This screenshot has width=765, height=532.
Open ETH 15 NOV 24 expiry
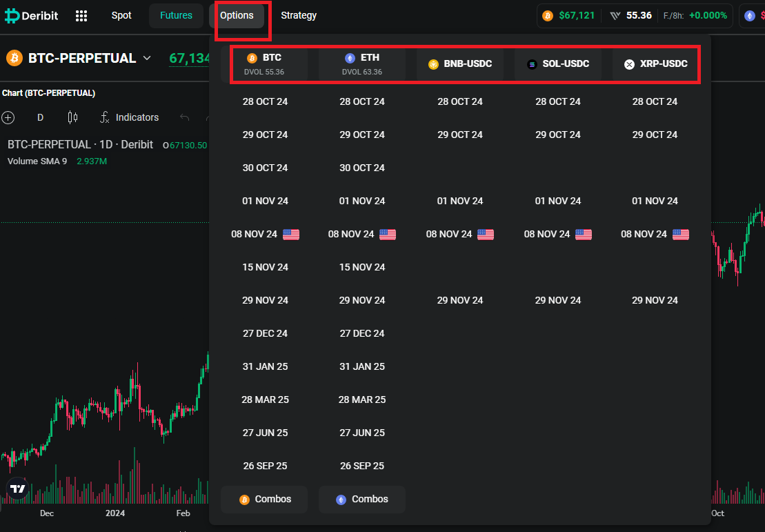point(362,268)
